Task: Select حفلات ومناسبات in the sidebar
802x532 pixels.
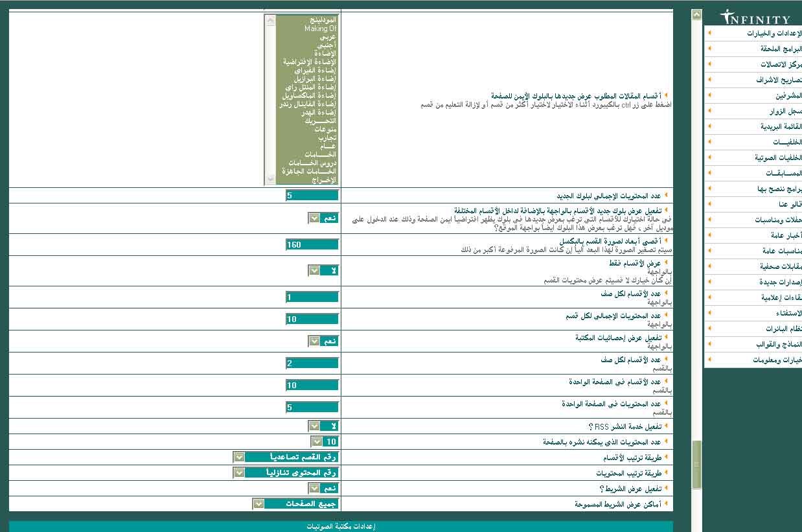Action: [753, 220]
